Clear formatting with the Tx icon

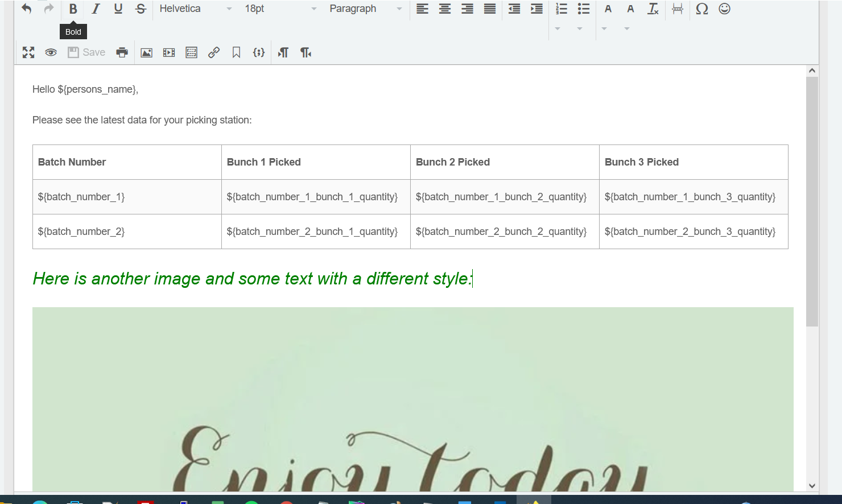pos(653,9)
